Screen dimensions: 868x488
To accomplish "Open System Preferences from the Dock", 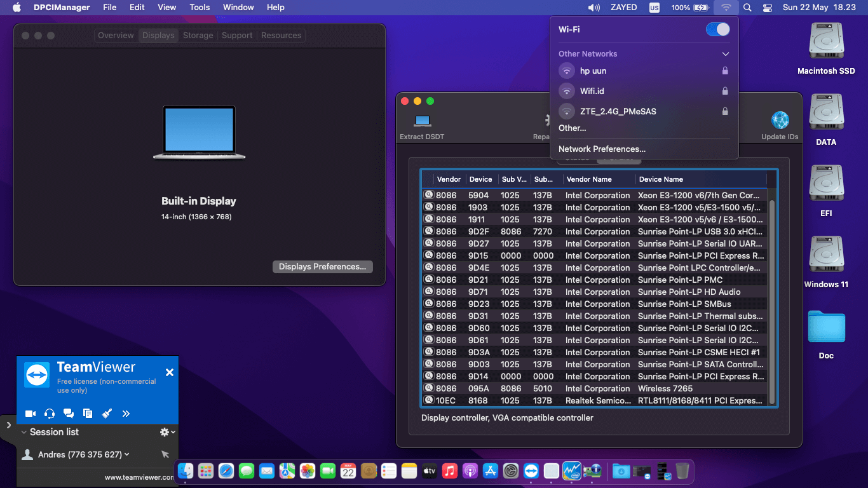I will 511,471.
